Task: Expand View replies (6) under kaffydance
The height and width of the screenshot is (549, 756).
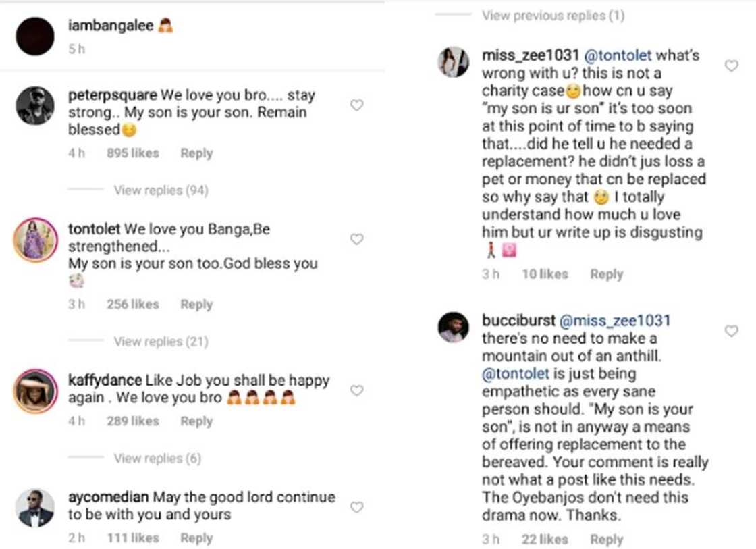Action: [x=157, y=459]
